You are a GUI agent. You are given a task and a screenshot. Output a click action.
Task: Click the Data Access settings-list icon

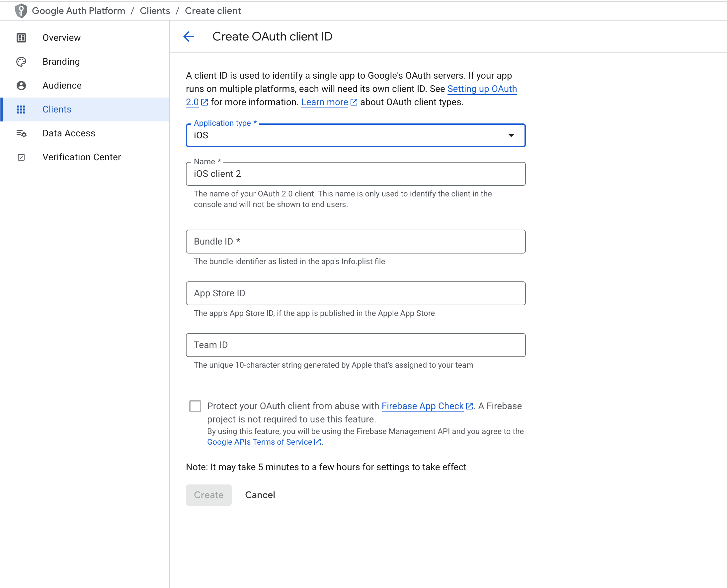click(x=21, y=133)
